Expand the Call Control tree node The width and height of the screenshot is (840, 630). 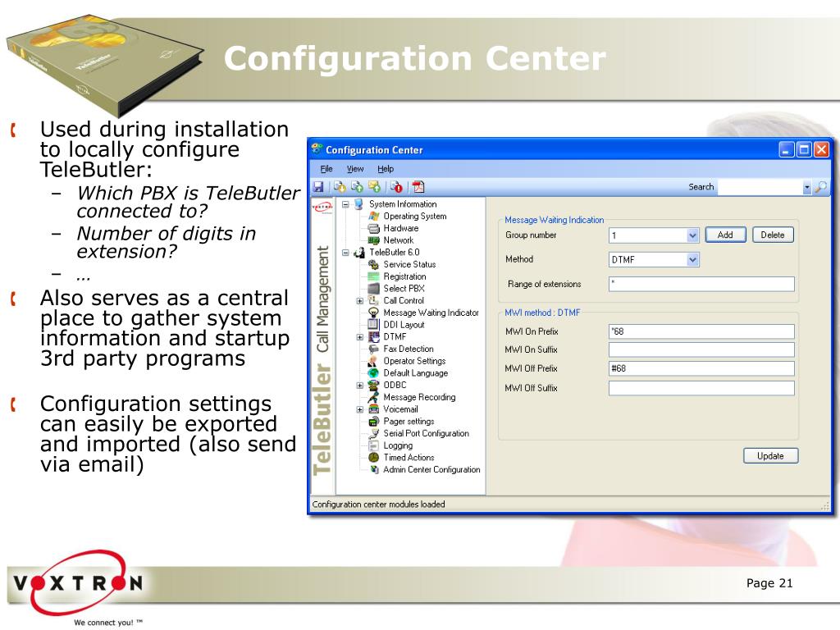click(360, 301)
